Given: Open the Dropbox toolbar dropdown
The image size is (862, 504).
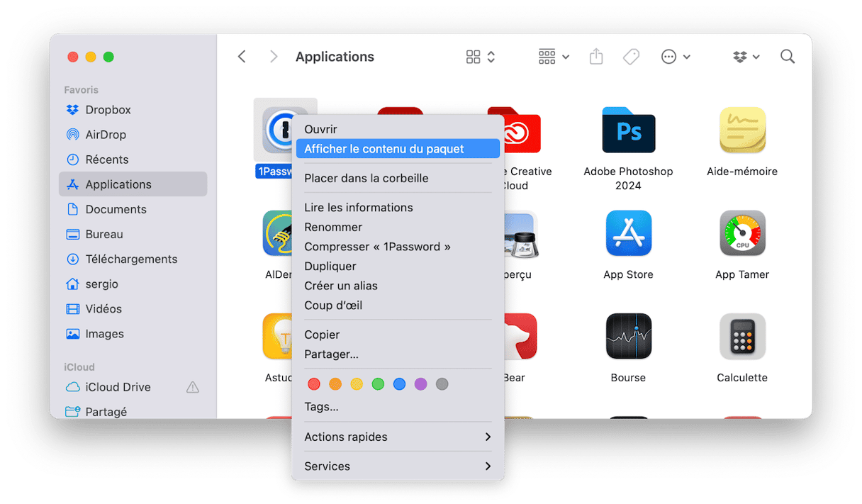Looking at the screenshot, I should click(746, 57).
